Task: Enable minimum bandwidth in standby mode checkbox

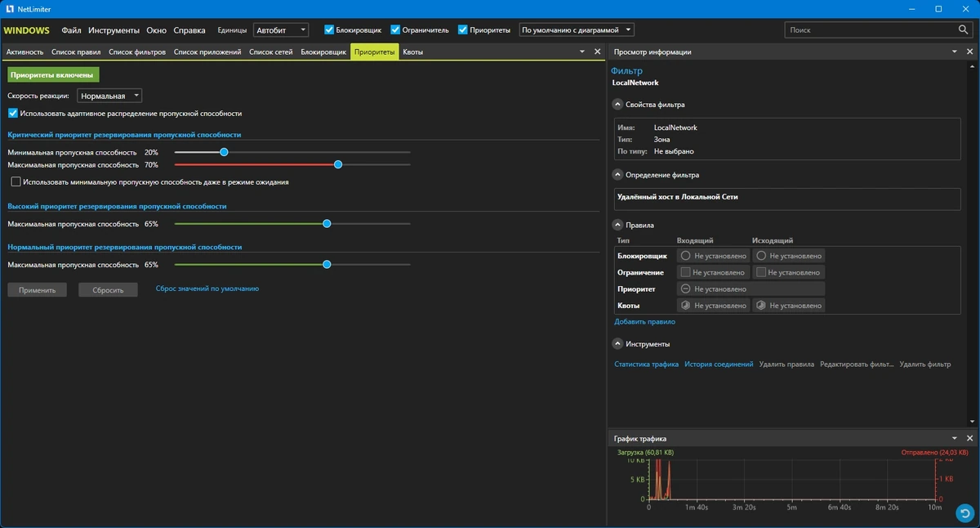Action: [16, 181]
